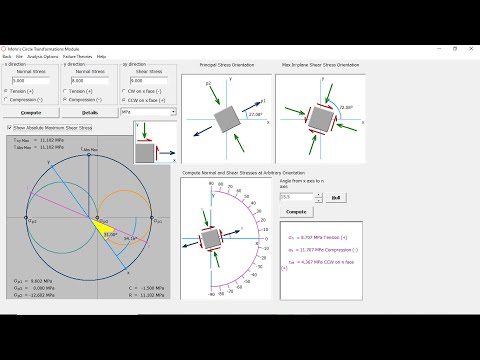
Task: Click the 90 tick on the protractor
Action: click(x=211, y=184)
